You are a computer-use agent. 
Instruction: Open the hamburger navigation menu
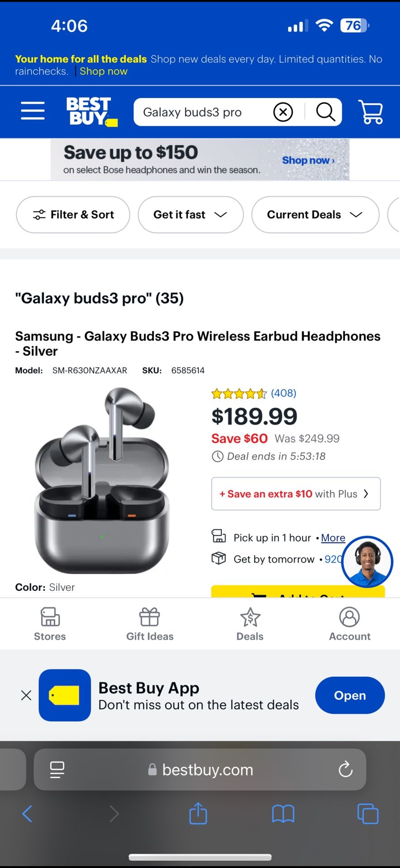pos(33,111)
